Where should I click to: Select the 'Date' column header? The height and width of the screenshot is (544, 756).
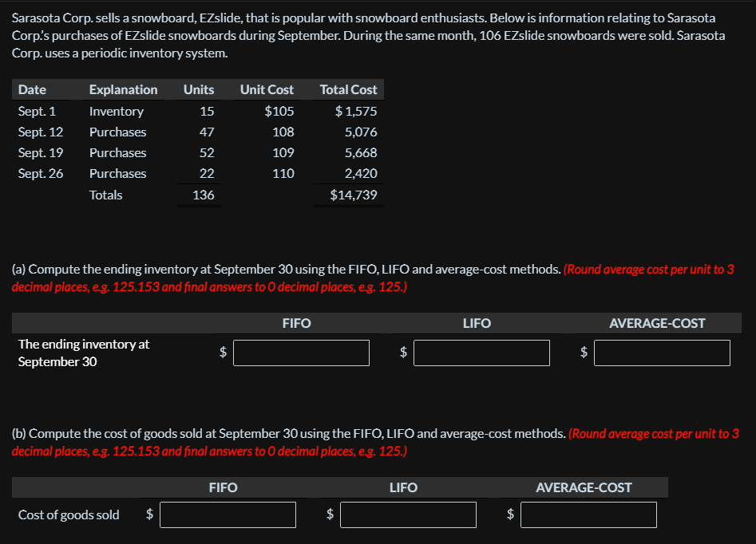point(32,89)
